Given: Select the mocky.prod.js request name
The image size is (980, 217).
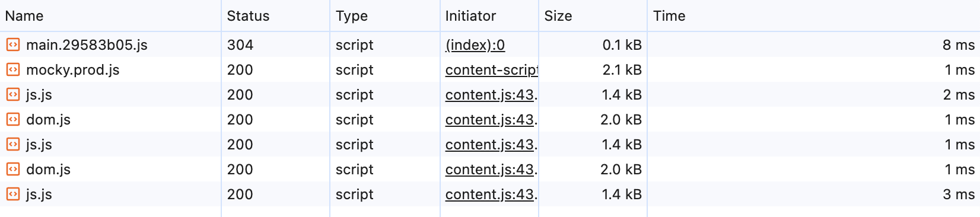Looking at the screenshot, I should (x=73, y=70).
